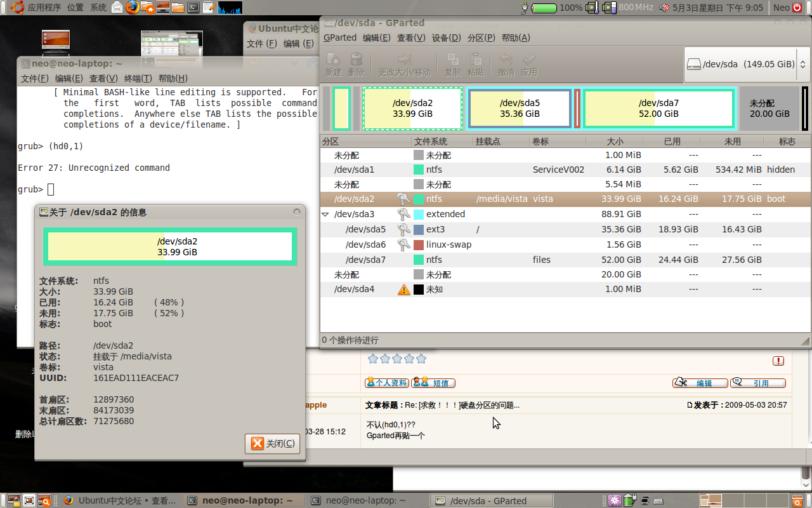Open the GParted menu
Screen dimensions: 812x508
[340, 37]
